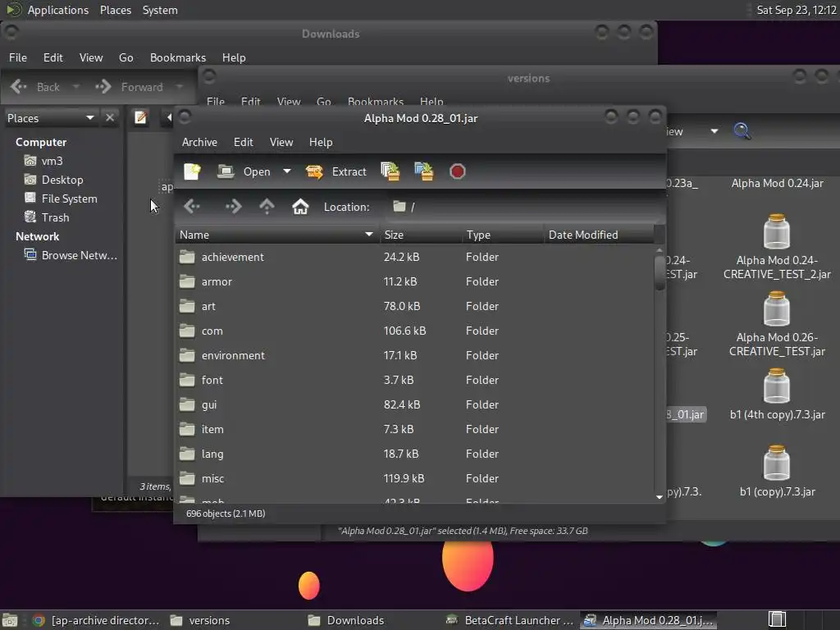Viewport: 840px width, 630px height.
Task: Select the lang folder icon
Action: tap(187, 454)
